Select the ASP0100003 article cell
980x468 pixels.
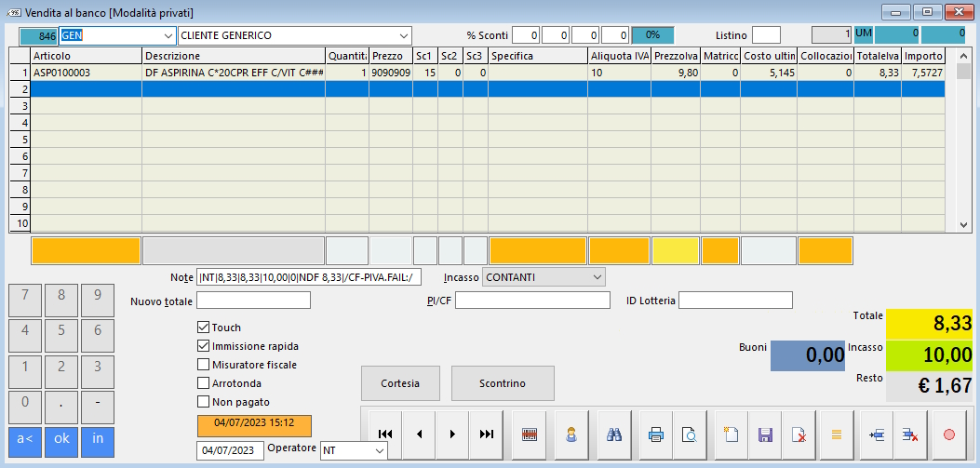87,73
